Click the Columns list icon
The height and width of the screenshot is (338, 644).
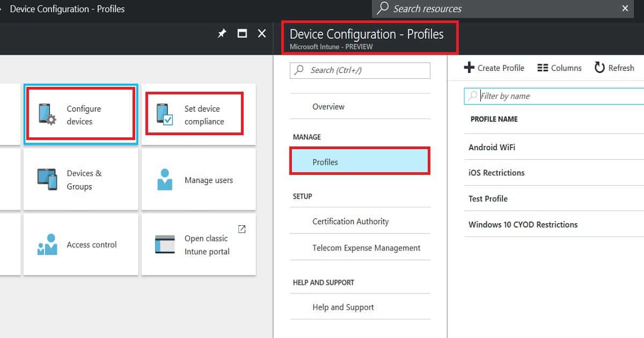pyautogui.click(x=543, y=68)
